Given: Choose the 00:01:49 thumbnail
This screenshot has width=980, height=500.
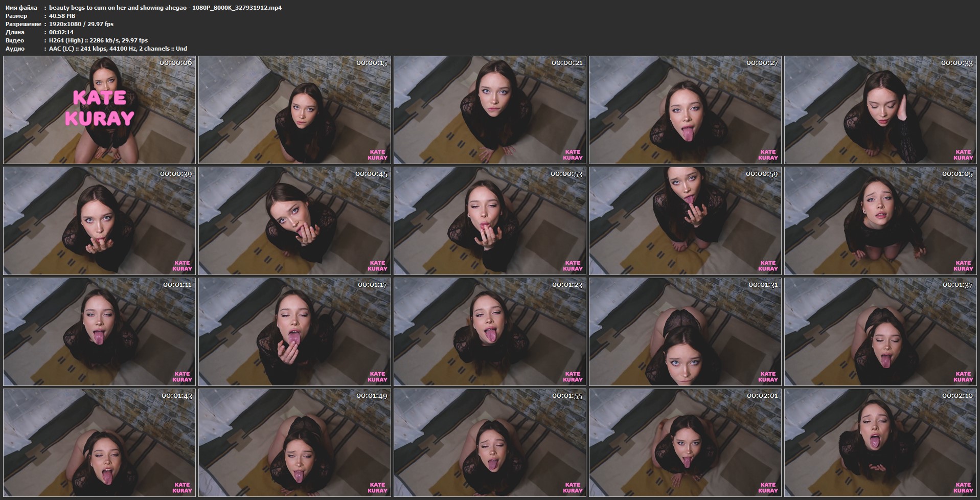Looking at the screenshot, I should pyautogui.click(x=294, y=443).
